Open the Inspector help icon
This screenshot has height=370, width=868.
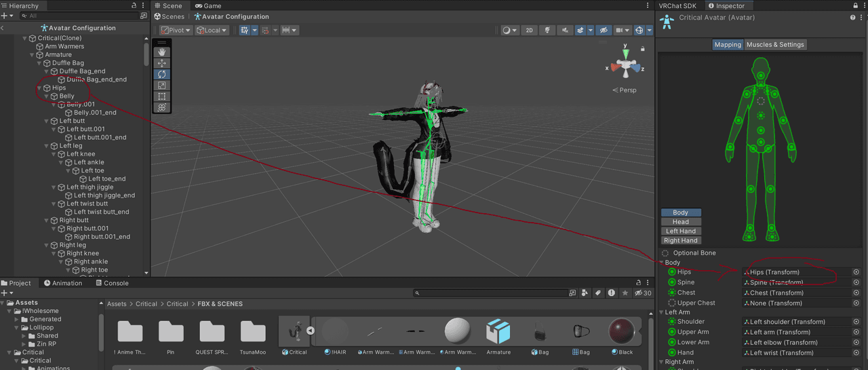coord(852,18)
